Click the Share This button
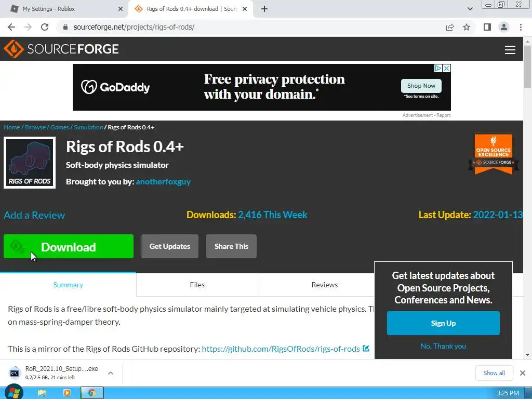Image resolution: width=532 pixels, height=399 pixels. click(x=231, y=246)
